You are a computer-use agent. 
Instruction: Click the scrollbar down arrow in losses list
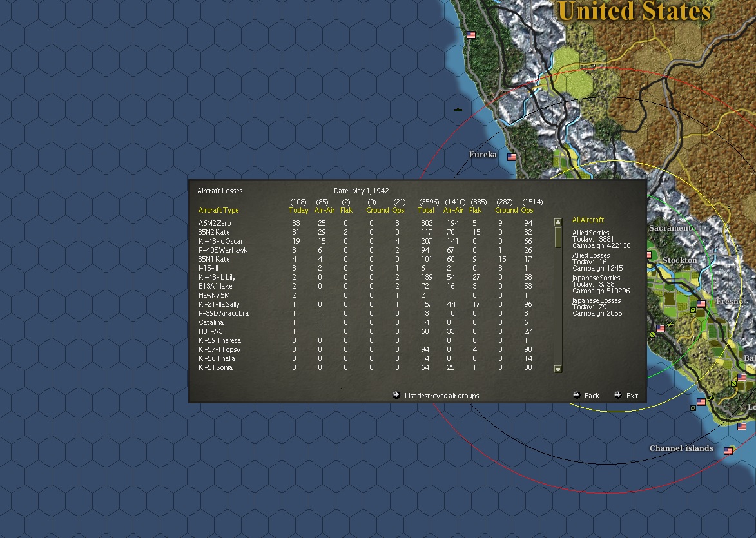pos(558,369)
